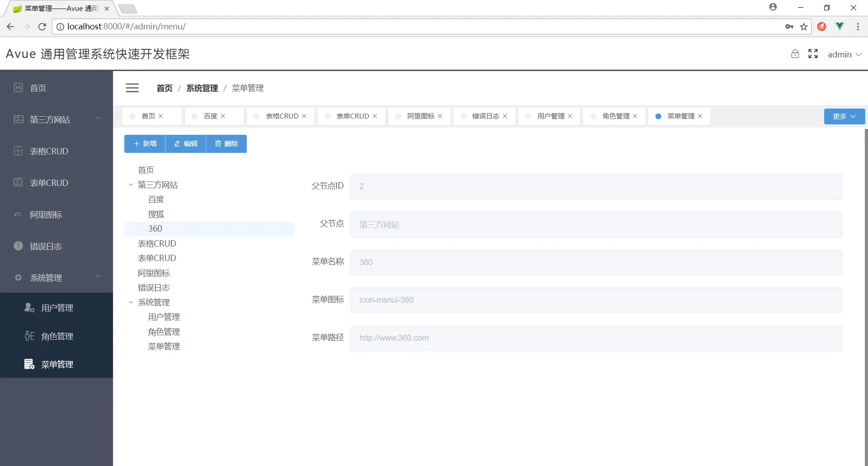Screen dimensions: 868x466
Task: Click the 菜单图标 input field
Action: (596, 300)
